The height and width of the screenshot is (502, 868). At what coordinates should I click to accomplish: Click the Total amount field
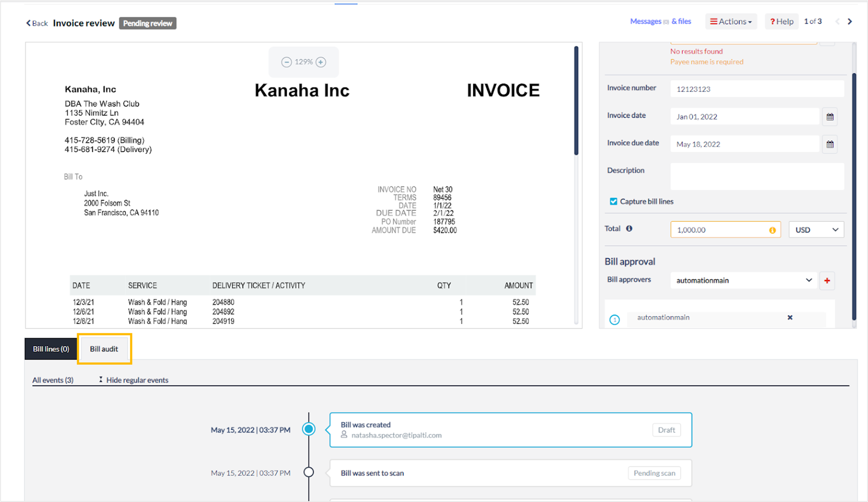click(x=725, y=230)
